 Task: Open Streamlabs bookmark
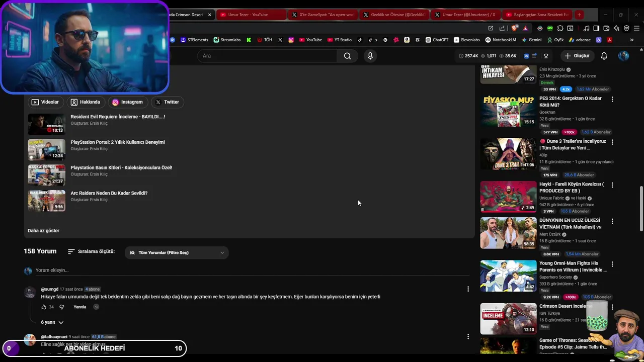click(x=227, y=40)
